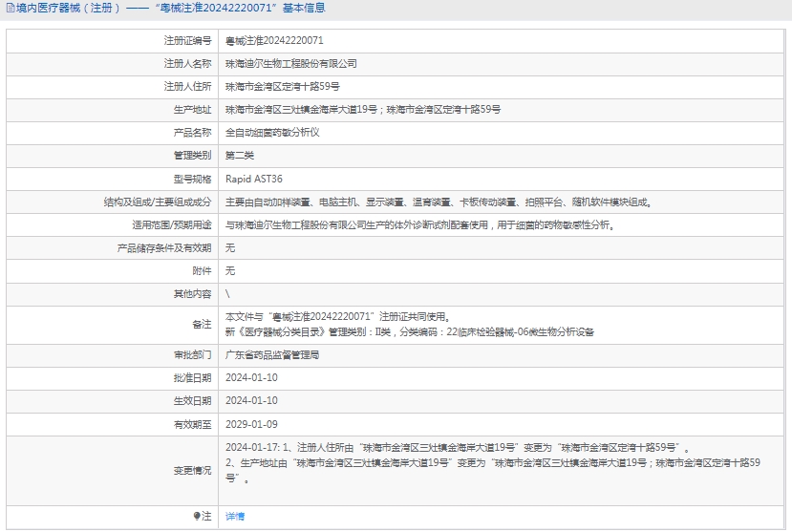Click the 注册人住所 address value
Image resolution: width=792 pixels, height=532 pixels.
[x=282, y=87]
